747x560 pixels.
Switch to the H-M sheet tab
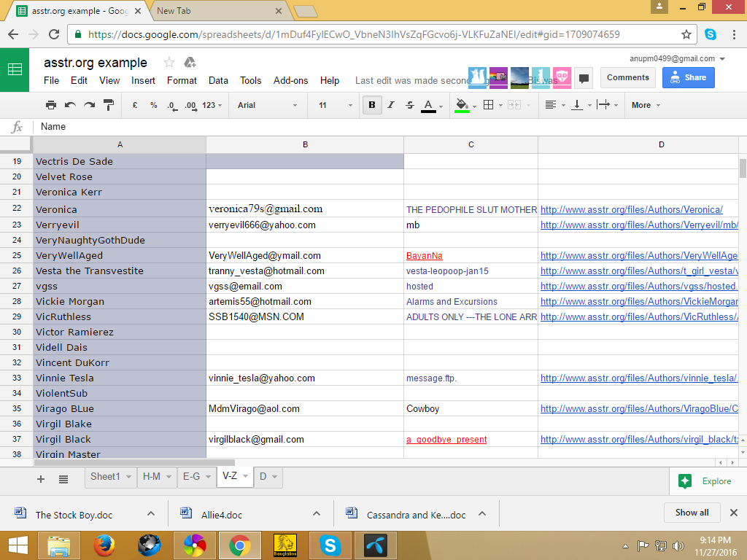tap(152, 477)
